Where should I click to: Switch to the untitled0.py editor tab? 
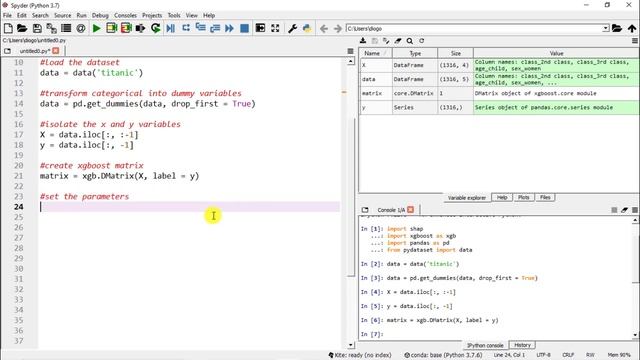tap(35, 51)
